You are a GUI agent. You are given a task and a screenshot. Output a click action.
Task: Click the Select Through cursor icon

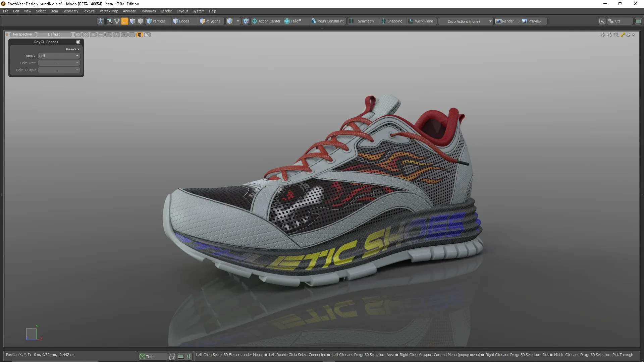pos(109,21)
